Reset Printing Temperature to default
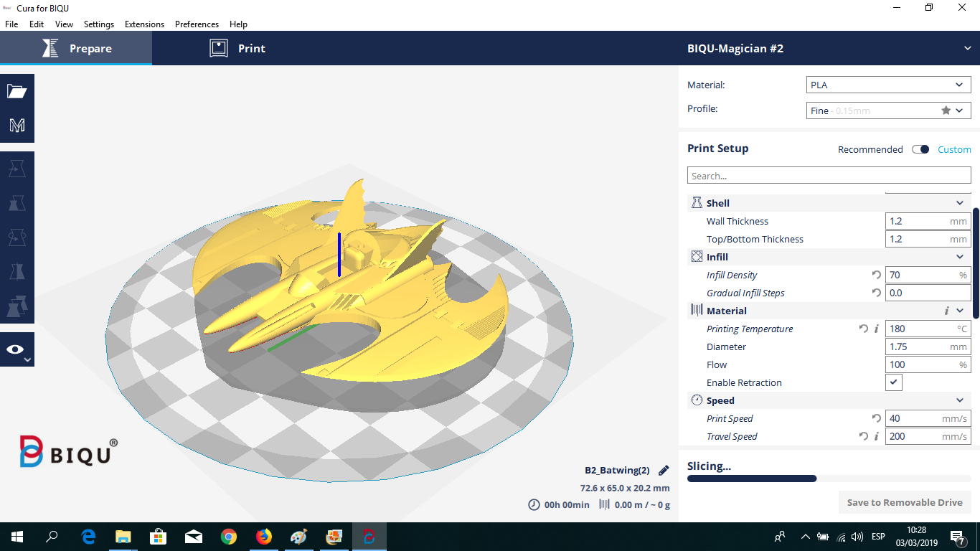Image resolution: width=980 pixels, height=551 pixels. point(864,329)
